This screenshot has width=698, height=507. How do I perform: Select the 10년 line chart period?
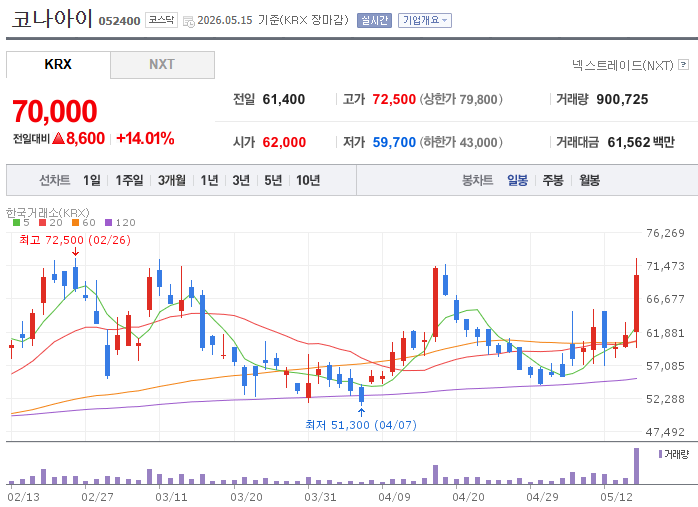click(308, 180)
